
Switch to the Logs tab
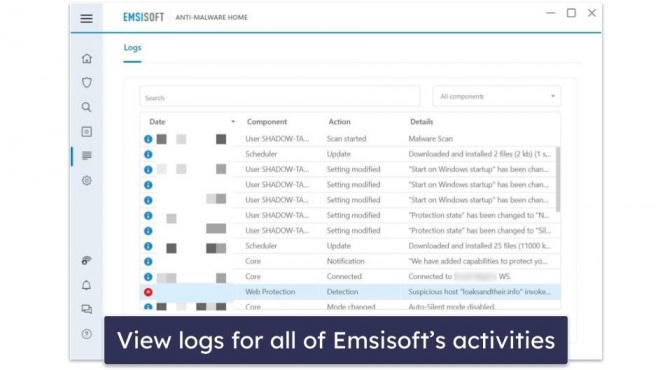click(132, 48)
